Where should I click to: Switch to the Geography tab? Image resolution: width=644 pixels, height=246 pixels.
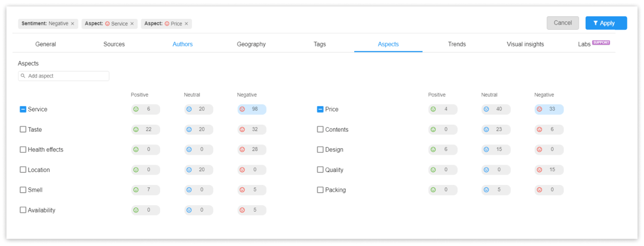pyautogui.click(x=251, y=44)
